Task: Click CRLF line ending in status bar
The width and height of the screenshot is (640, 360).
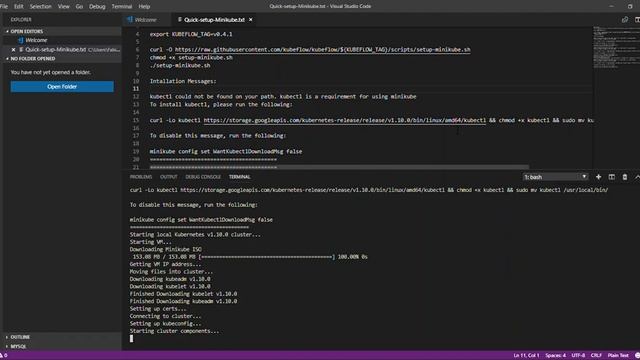Action: 596,356
